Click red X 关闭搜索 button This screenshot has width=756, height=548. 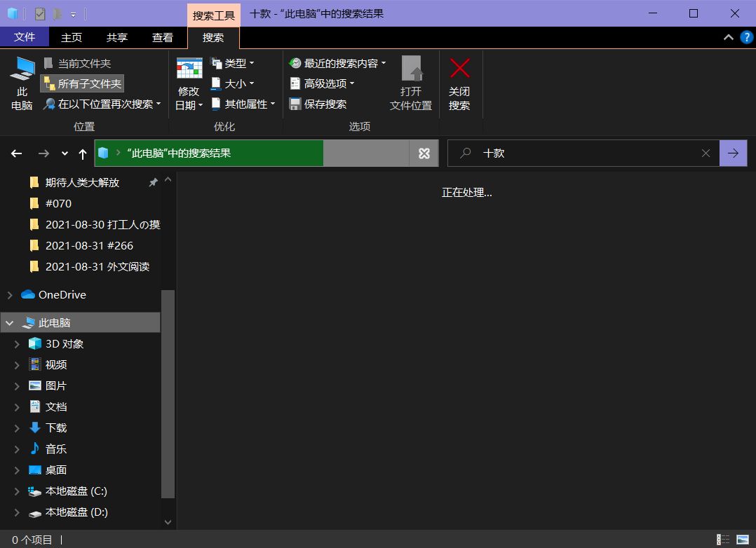pyautogui.click(x=459, y=84)
